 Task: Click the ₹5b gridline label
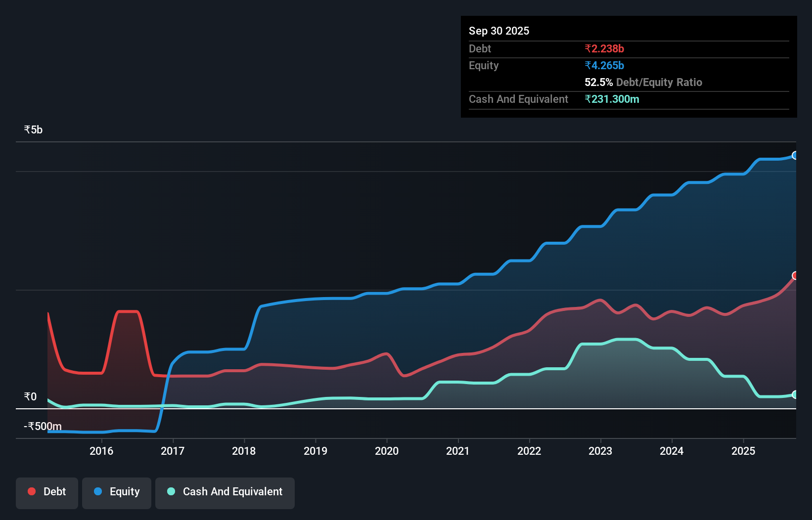click(x=33, y=129)
